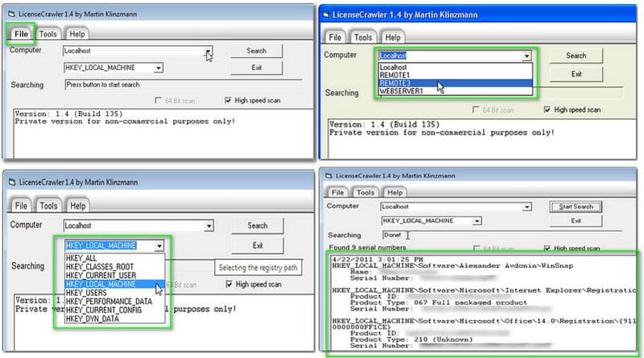Select HKEY_USERS in registry list
This screenshot has height=358, width=644.
(114, 293)
